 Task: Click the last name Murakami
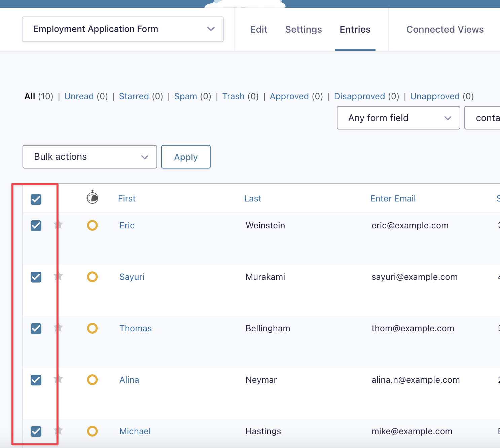[x=265, y=277]
